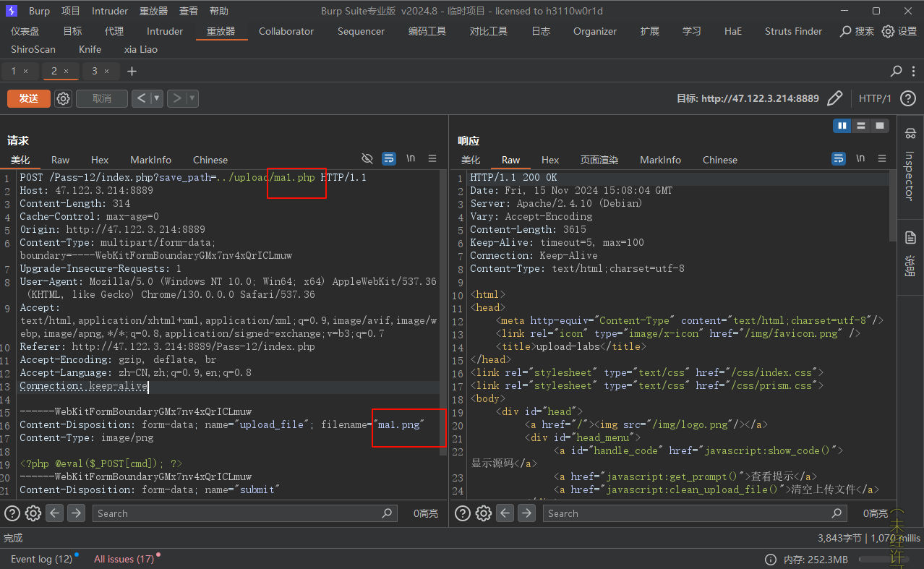924x569 pixels.
Task: Switch to Repeater tab 1
Action: (x=13, y=71)
